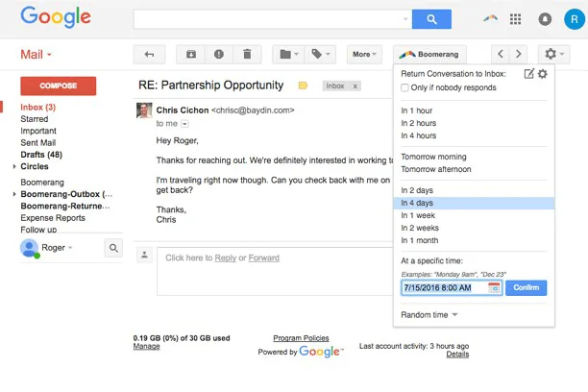The image size is (588, 392).
Task: Click the calendar date picker icon
Action: (494, 287)
